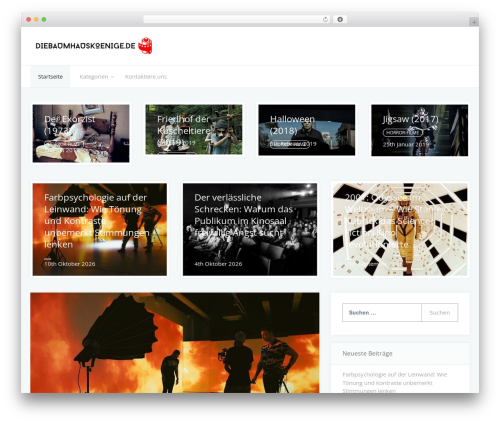Focus the Suchen search input field
The image size is (500, 423).
pyautogui.click(x=382, y=313)
